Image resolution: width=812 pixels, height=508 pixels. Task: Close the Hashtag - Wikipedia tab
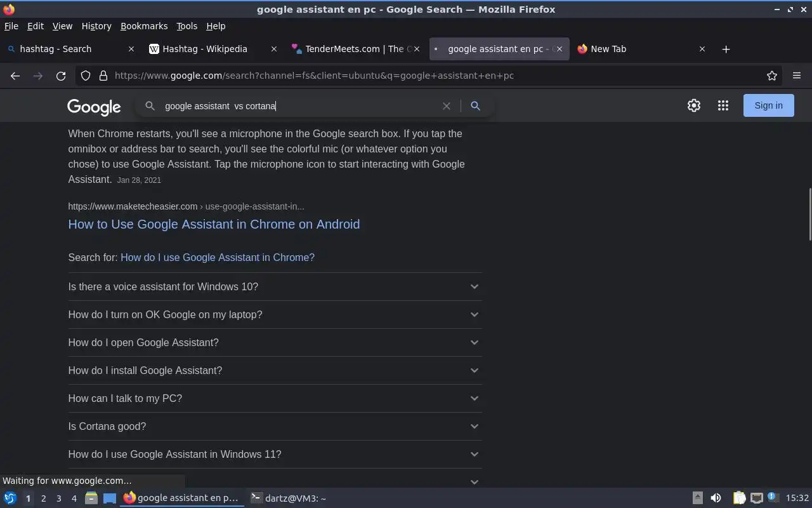[274, 49]
